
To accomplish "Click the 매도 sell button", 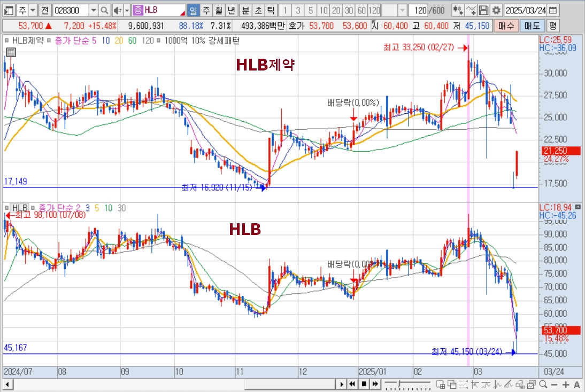I will coord(532,26).
